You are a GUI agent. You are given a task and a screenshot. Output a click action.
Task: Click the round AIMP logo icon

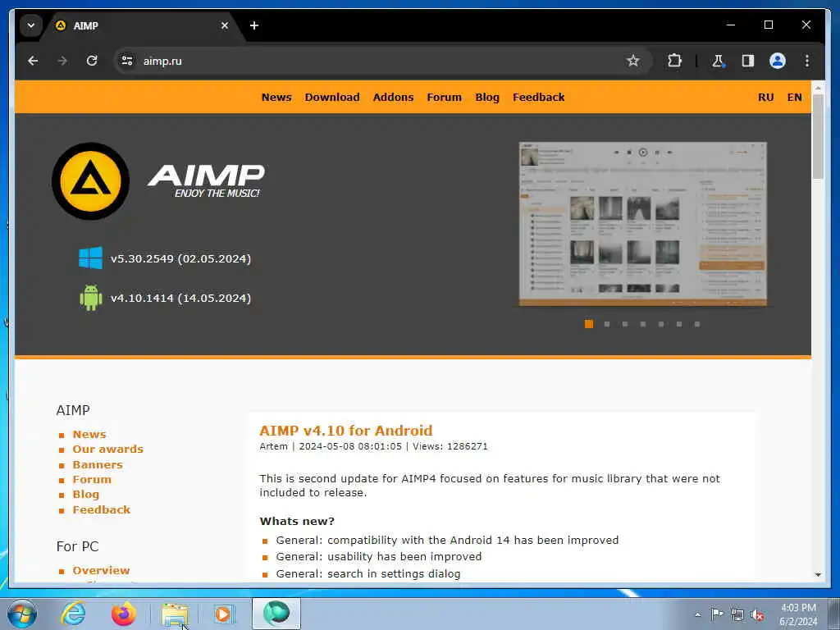(90, 181)
